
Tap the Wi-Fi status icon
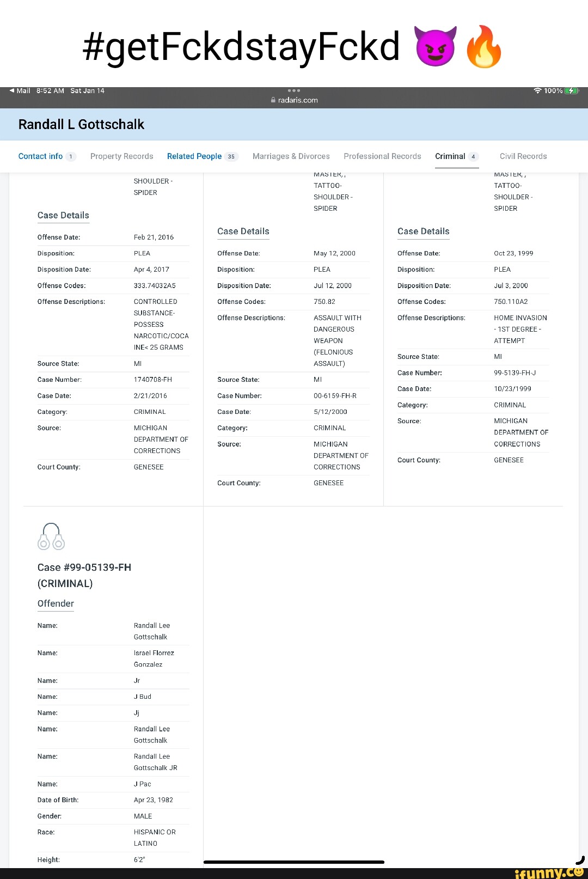pos(537,90)
